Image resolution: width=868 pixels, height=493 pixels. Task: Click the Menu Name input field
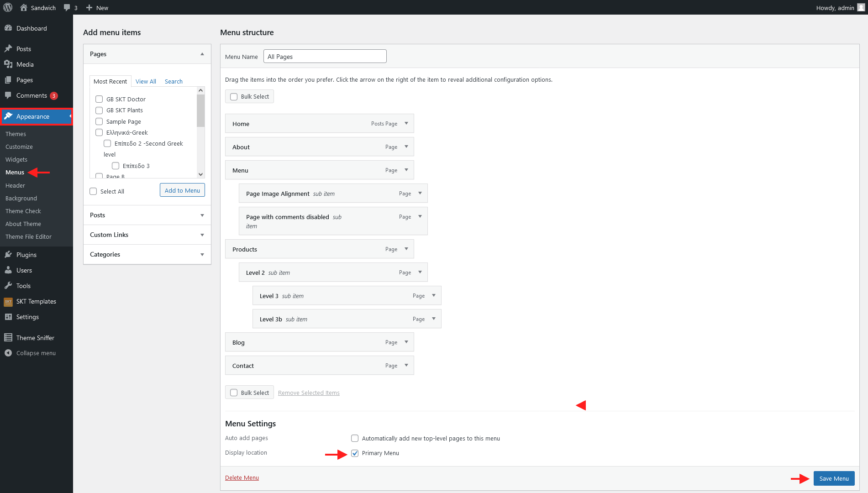[325, 56]
